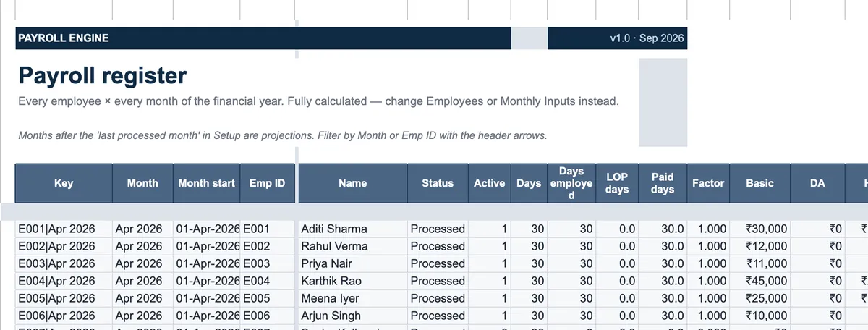Select the Active column header
The width and height of the screenshot is (868, 330).
coord(490,183)
